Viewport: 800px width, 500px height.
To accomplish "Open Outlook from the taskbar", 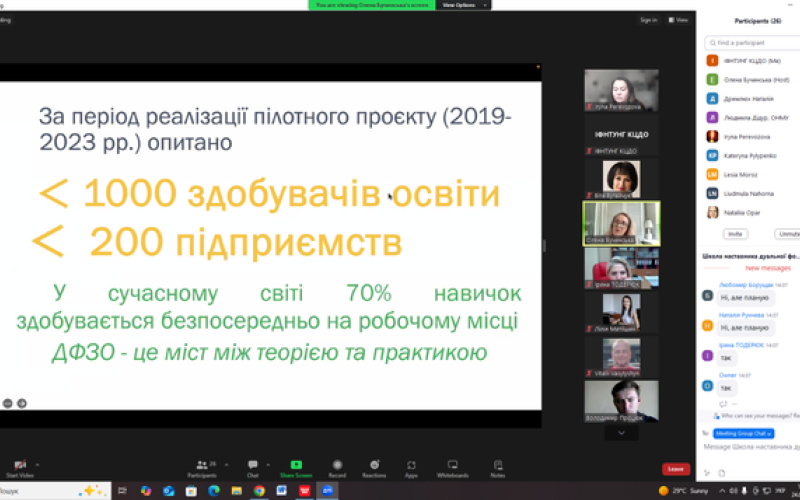I will click(169, 491).
